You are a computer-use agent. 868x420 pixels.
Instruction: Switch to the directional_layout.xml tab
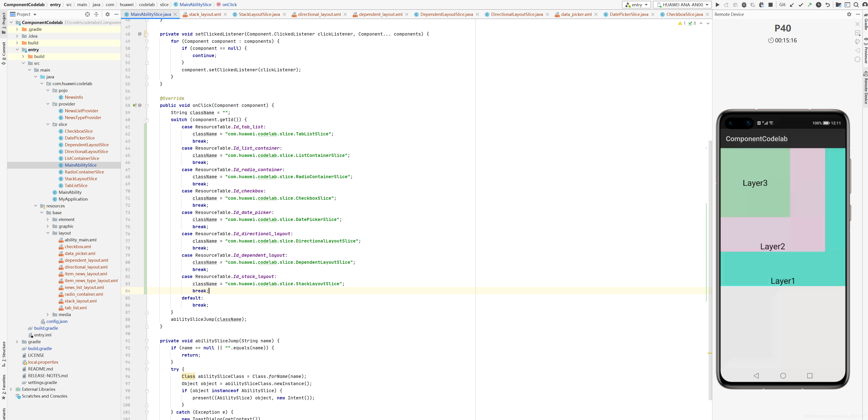point(319,14)
